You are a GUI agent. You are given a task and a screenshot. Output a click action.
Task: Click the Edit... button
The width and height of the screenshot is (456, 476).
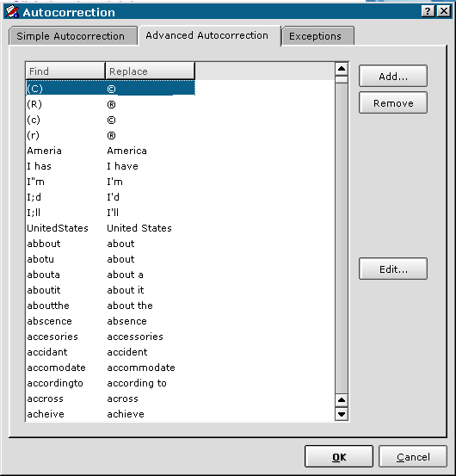pos(393,269)
